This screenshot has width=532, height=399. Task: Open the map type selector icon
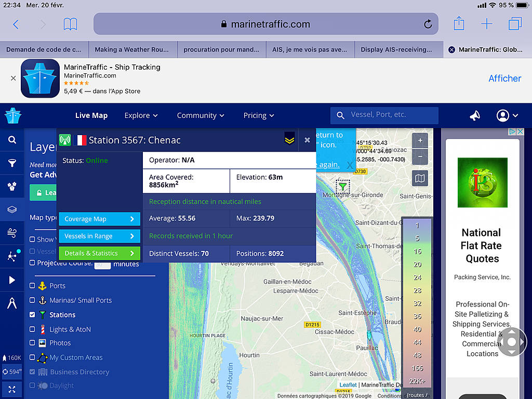(x=420, y=178)
